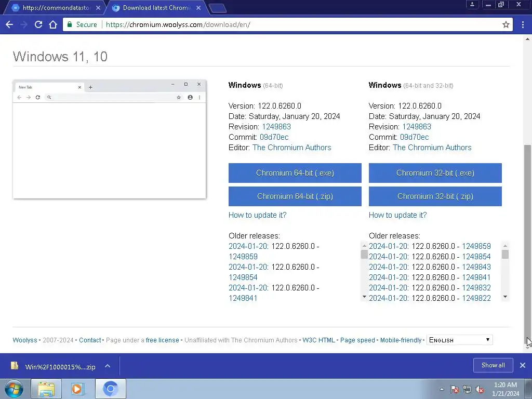The width and height of the screenshot is (532, 399).
Task: Click the Chromium taskbar icon
Action: [110, 389]
